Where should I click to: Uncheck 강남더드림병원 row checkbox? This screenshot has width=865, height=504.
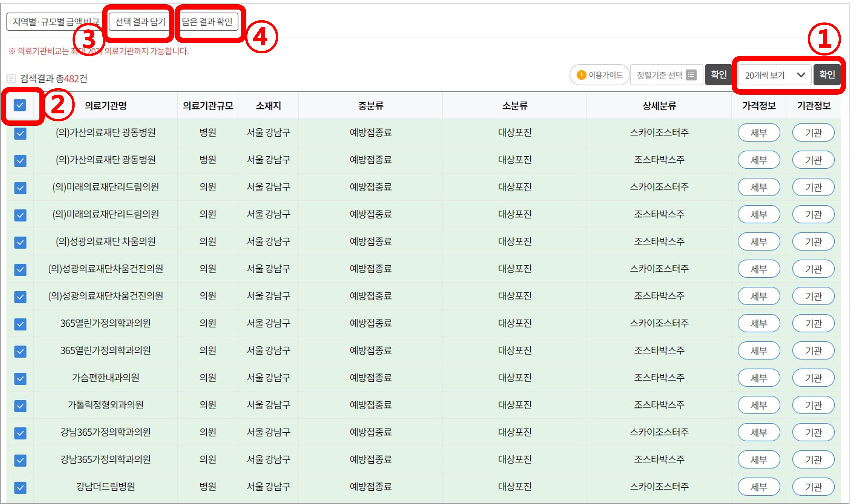20,487
